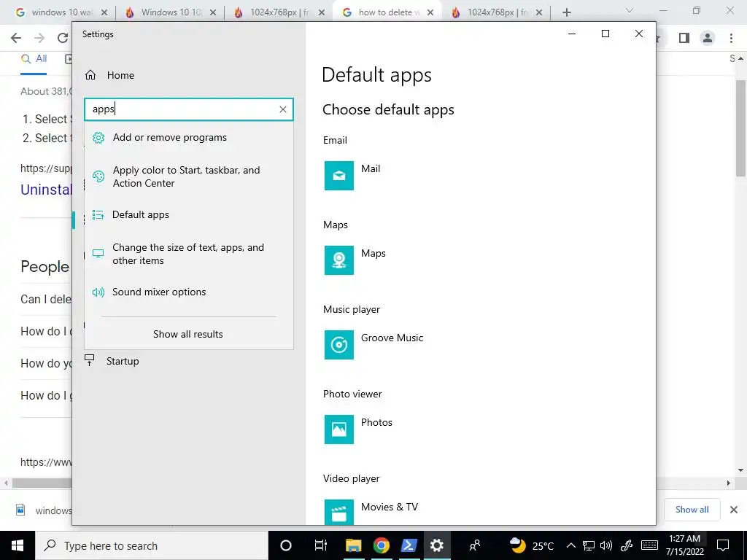Close the Chrome downloads bar

734,510
